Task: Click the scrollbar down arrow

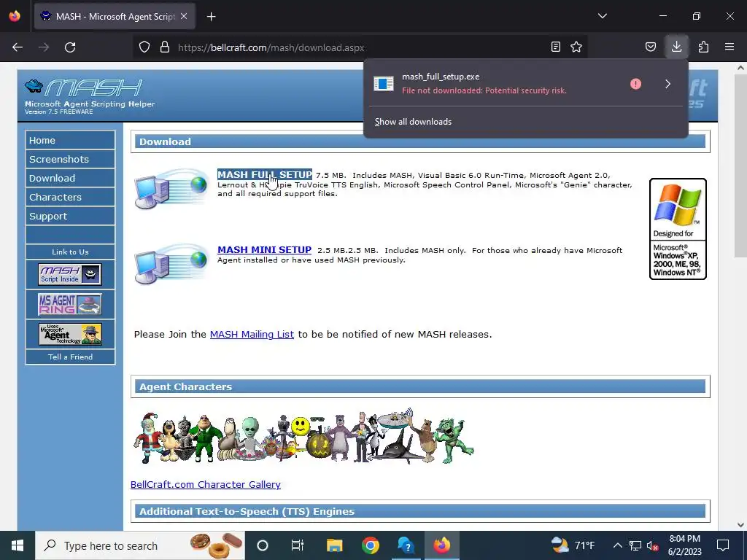Action: click(740, 525)
